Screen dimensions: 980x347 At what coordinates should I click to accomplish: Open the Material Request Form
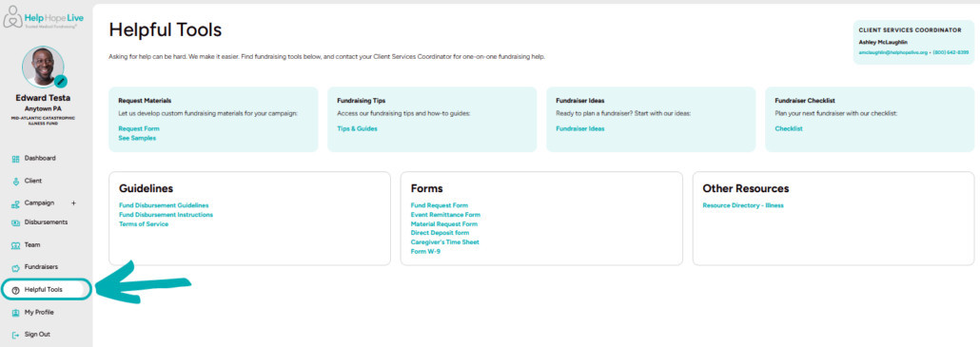pos(443,224)
